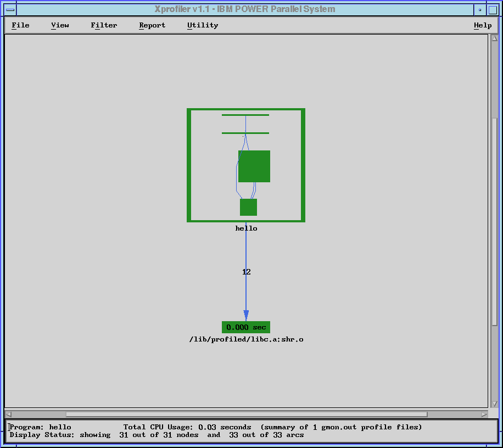The image size is (503, 448).
Task: Click the lower thin green bar node above large box
Action: (x=245, y=133)
